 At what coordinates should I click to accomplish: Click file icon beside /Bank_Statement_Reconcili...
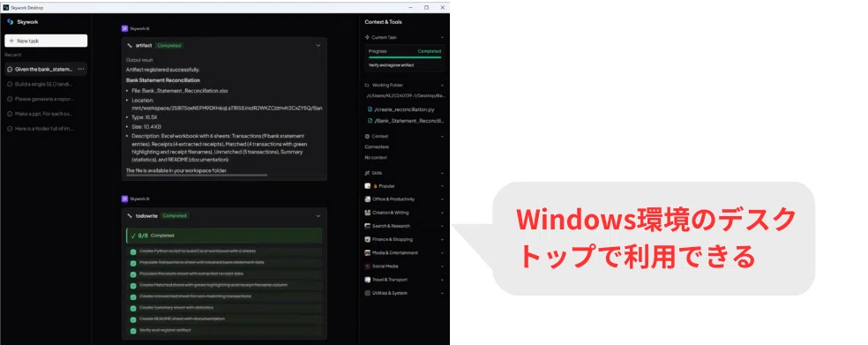tap(370, 120)
